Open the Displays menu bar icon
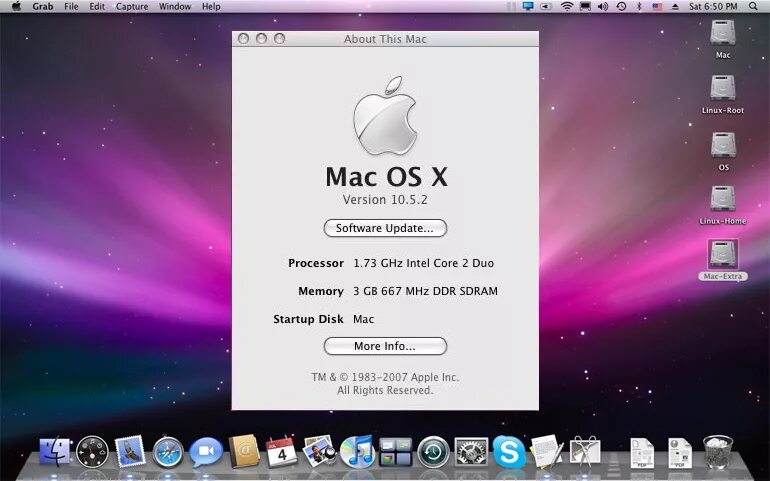Screen dimensions: 770x481 [528, 6]
